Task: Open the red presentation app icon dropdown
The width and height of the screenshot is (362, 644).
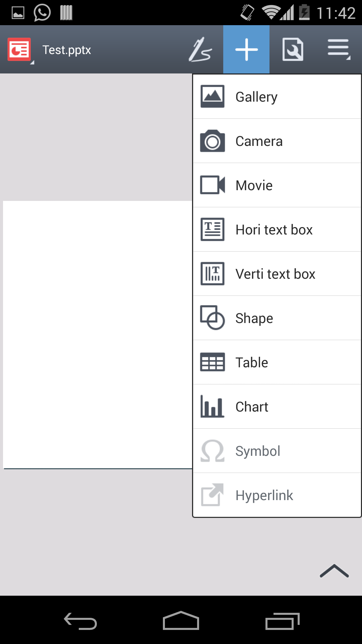Action: (x=20, y=50)
